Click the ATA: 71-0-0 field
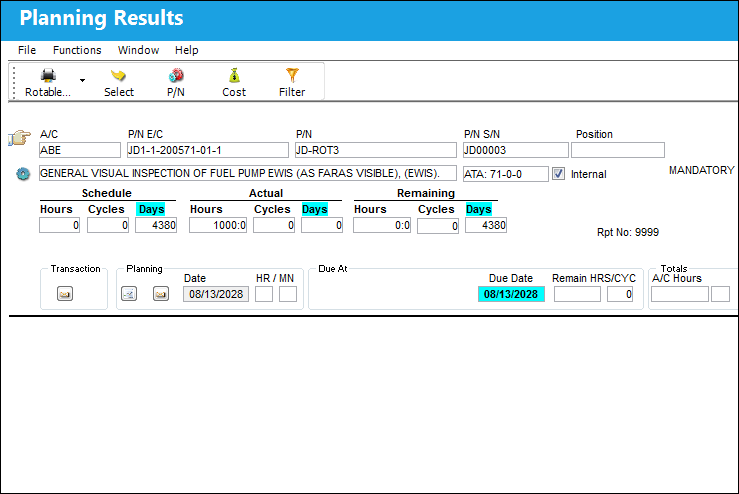Viewport: 739px width, 494px height. 506,174
